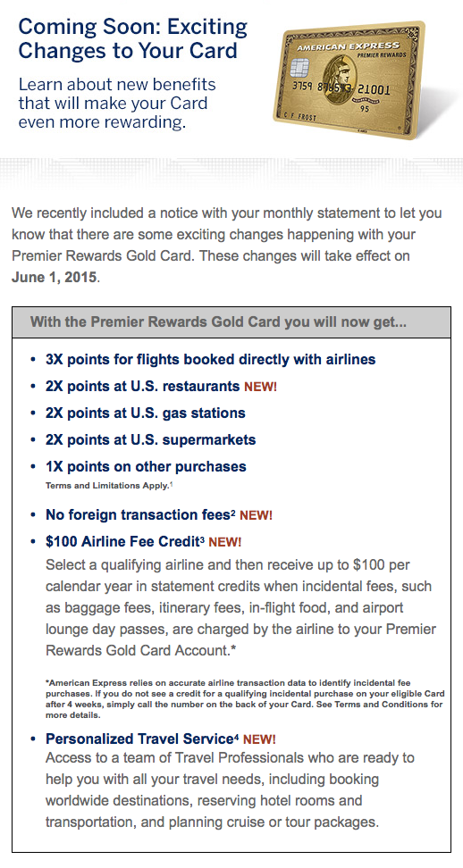Image resolution: width=463 pixels, height=868 pixels.
Task: Click the 'Terms and Limitations Apply' footnote
Action: 110,486
